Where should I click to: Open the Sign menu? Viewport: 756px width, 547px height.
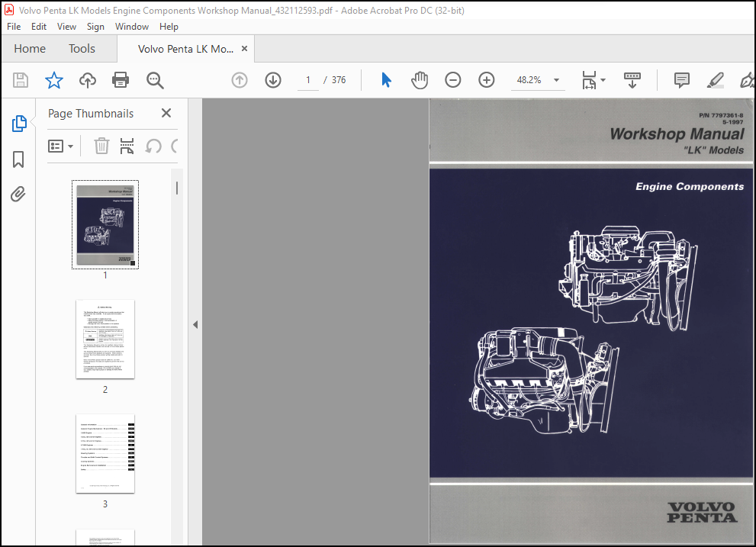95,27
